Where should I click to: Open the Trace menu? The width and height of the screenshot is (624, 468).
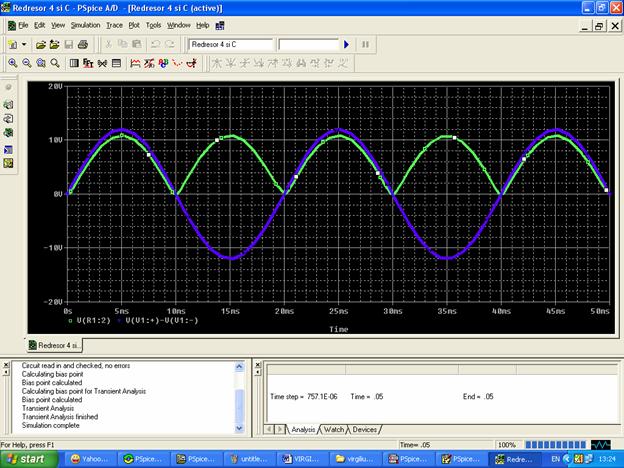click(115, 24)
